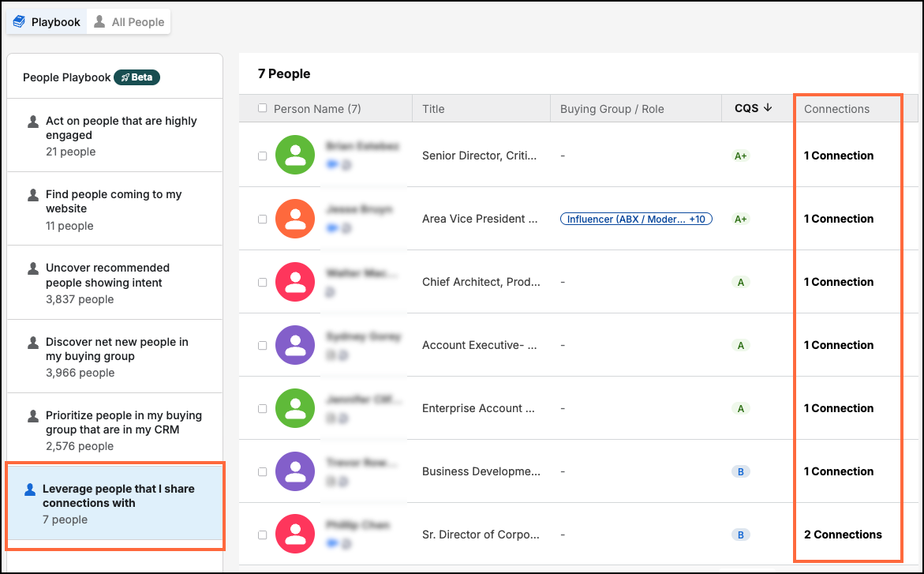Expand the Influencer (ABX / Moder... +10 tag
The height and width of the screenshot is (574, 924).
pos(636,219)
